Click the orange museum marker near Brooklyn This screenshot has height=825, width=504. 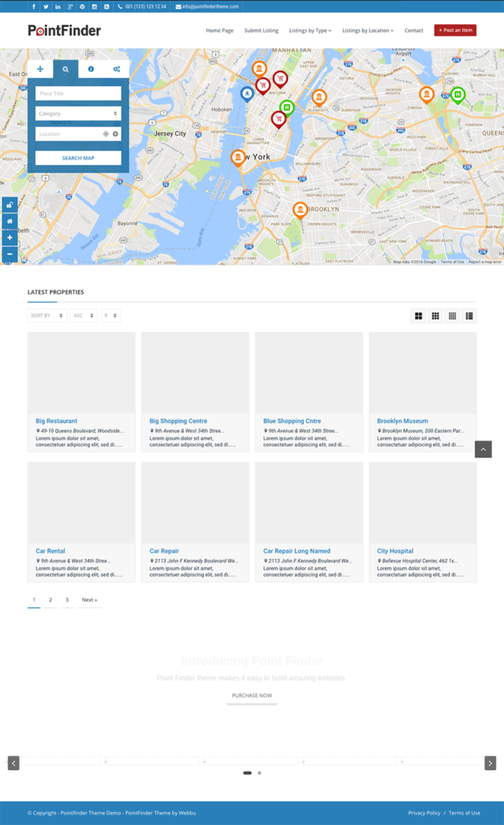tap(300, 210)
